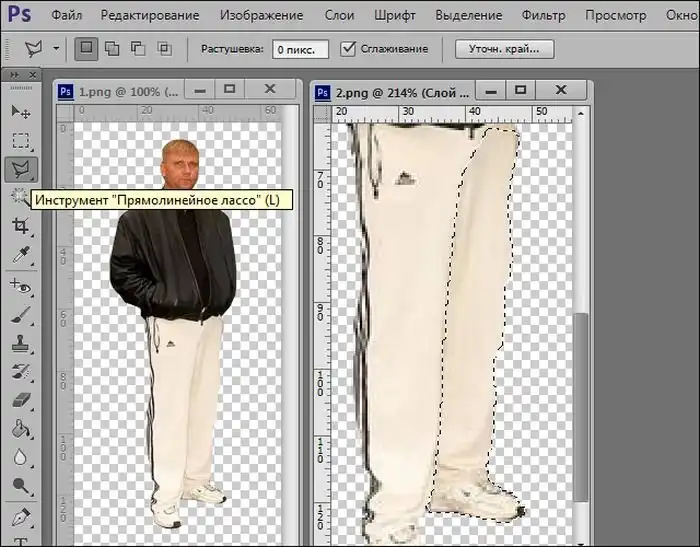
Task: Select the Eyedropper tool
Action: pyautogui.click(x=20, y=255)
